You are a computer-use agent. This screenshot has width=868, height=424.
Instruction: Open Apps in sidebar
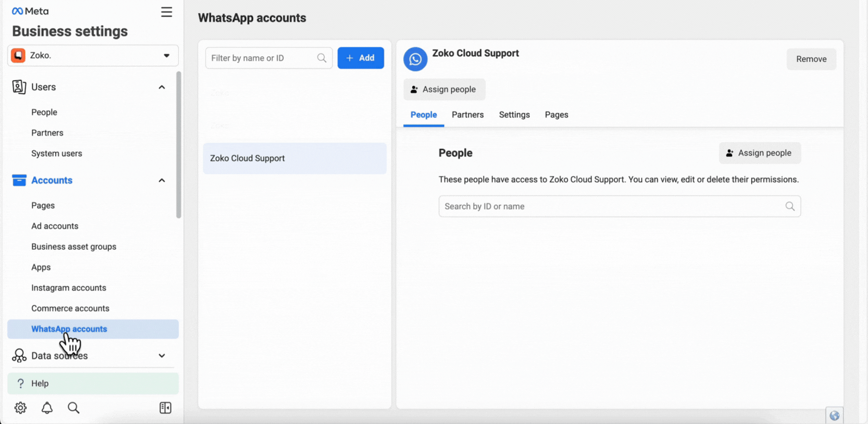point(41,267)
